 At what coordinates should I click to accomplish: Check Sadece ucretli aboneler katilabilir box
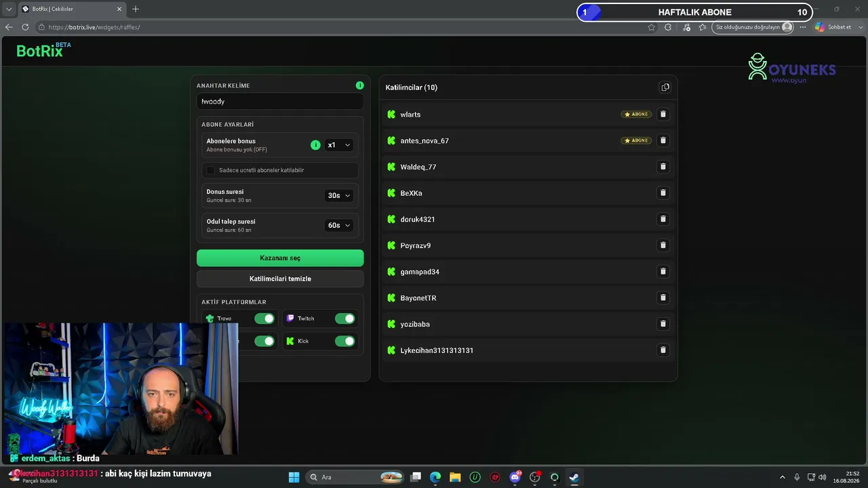point(211,170)
